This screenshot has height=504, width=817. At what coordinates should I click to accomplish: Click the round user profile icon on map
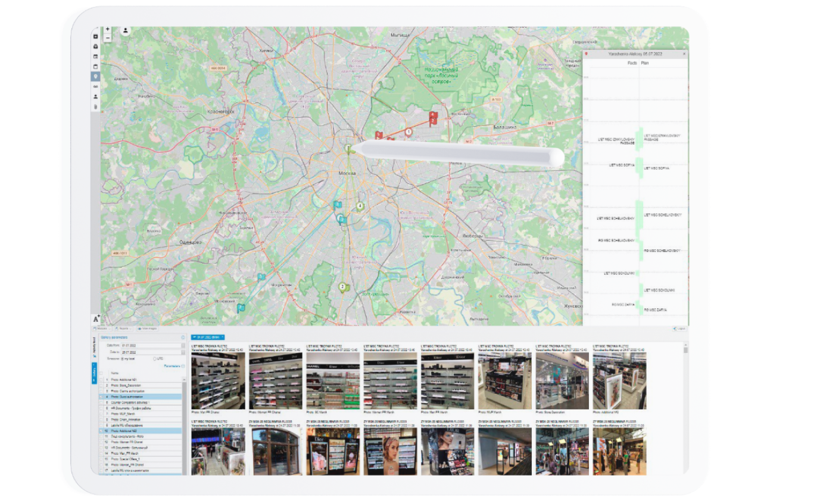tap(126, 31)
